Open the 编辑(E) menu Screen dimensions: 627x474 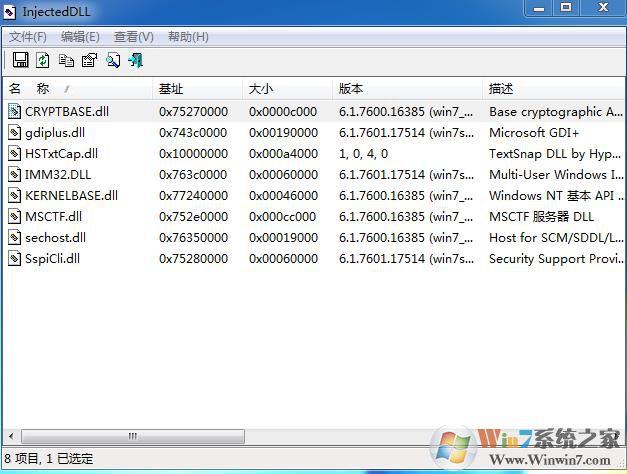80,37
